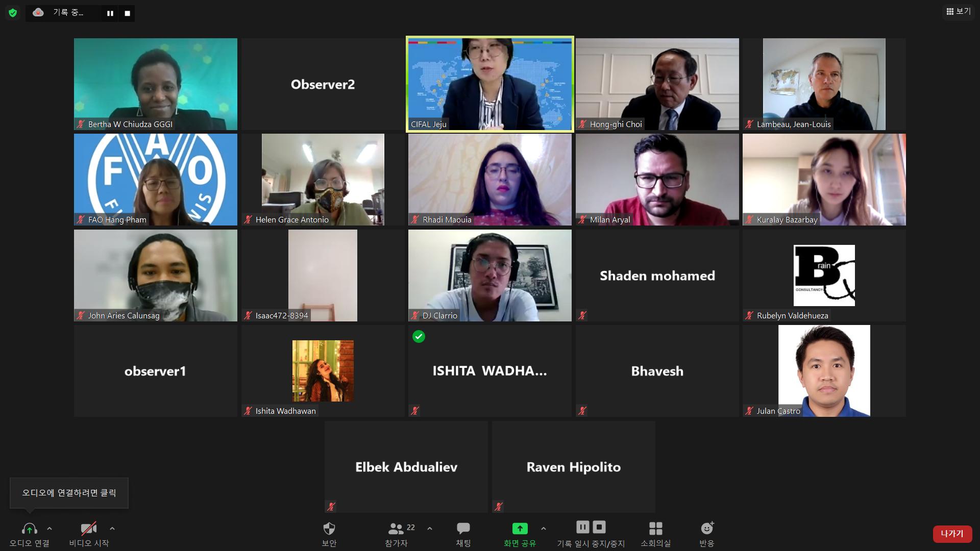This screenshot has height=551, width=980.
Task: Start 화면 공유 screen sharing
Action: click(x=520, y=534)
